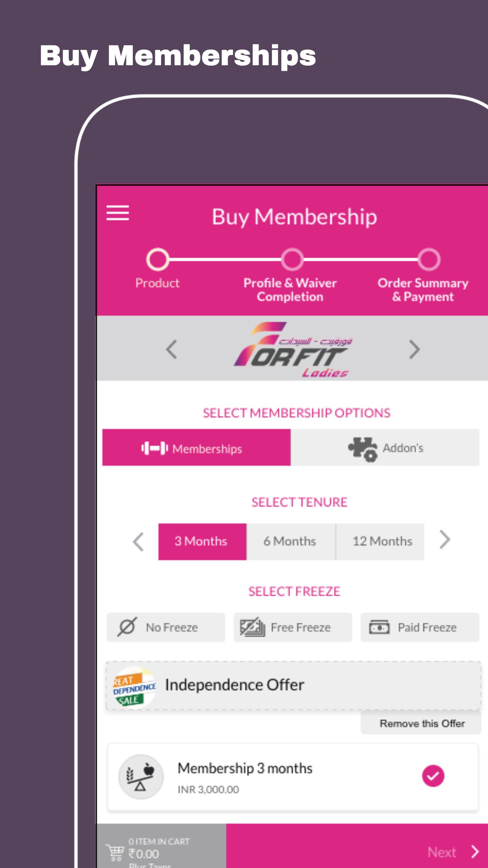Click Remove this Offer button
Screen dimensions: 488x868
click(x=421, y=723)
